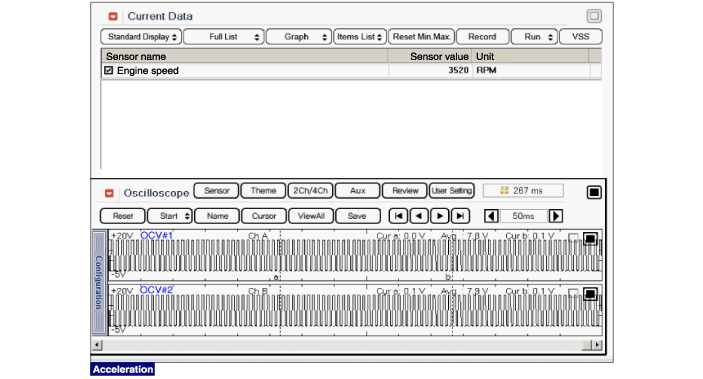Jump to waveform beginning
Image resolution: width=703 pixels, height=379 pixels.
(398, 216)
